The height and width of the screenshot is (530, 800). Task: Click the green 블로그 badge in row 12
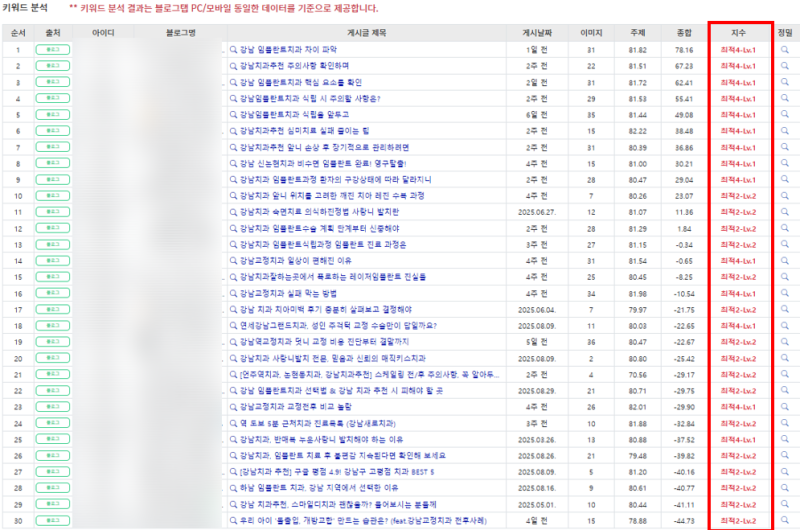tap(53, 228)
